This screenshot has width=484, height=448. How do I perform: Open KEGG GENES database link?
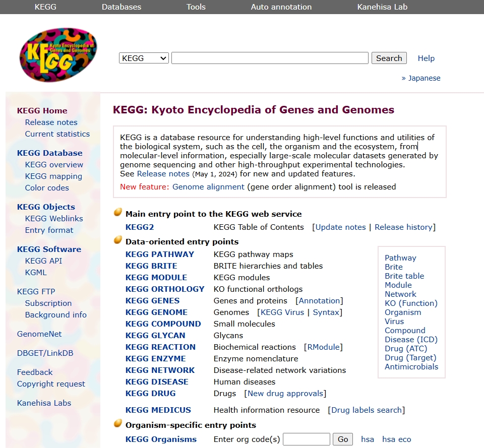point(152,300)
